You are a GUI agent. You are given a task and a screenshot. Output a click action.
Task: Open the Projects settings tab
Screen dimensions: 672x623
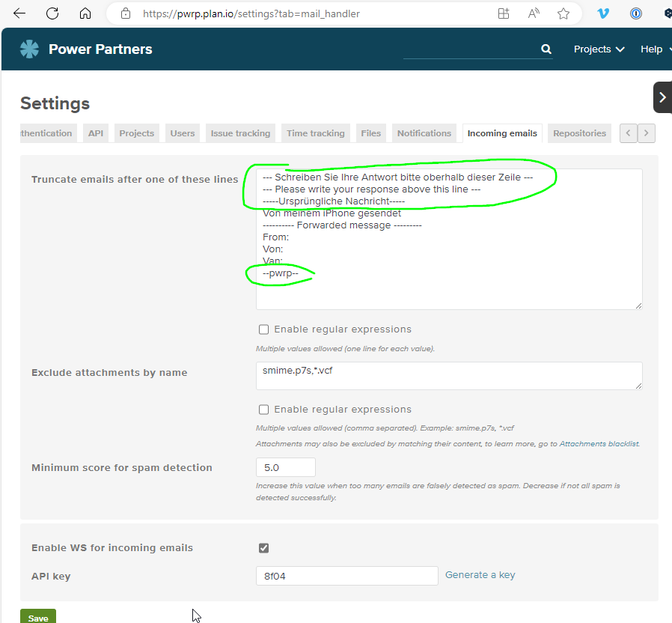(137, 133)
